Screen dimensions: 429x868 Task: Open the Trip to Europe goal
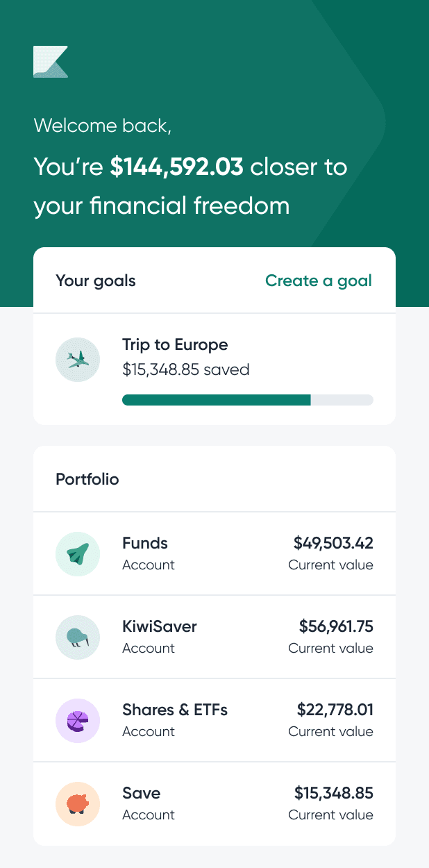(214, 369)
